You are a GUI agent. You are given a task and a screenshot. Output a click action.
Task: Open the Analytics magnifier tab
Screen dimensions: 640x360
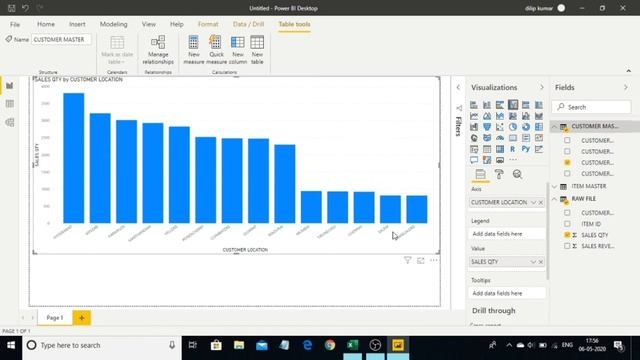518,174
